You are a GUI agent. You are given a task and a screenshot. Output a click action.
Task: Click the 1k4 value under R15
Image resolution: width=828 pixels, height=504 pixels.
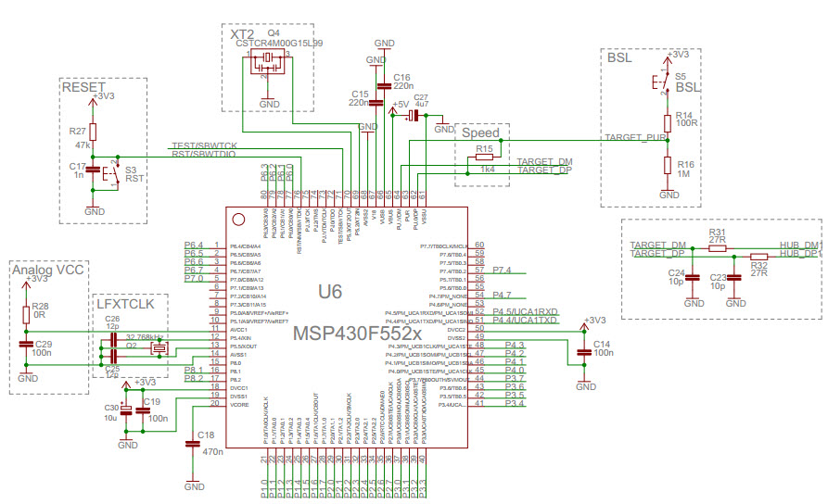(488, 170)
